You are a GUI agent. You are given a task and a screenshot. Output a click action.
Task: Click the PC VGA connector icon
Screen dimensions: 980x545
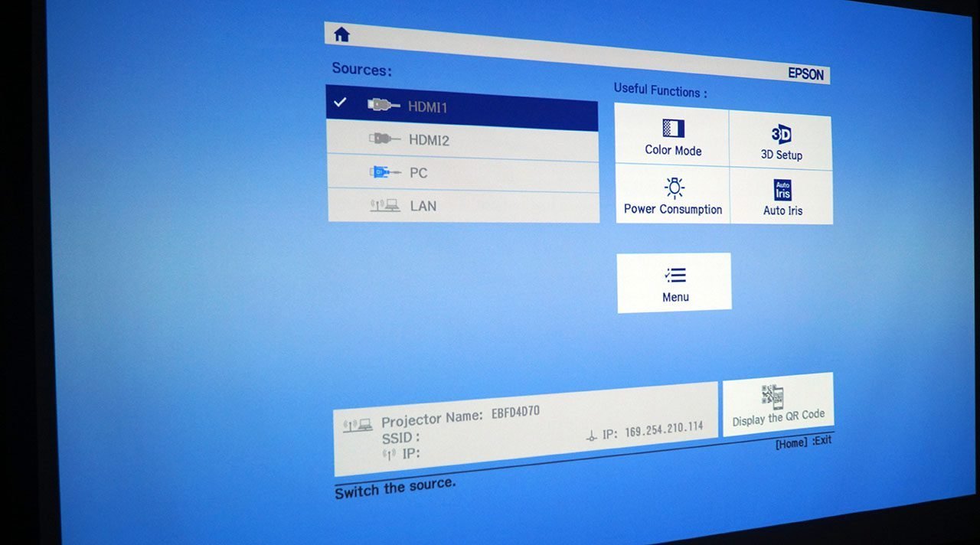(384, 172)
